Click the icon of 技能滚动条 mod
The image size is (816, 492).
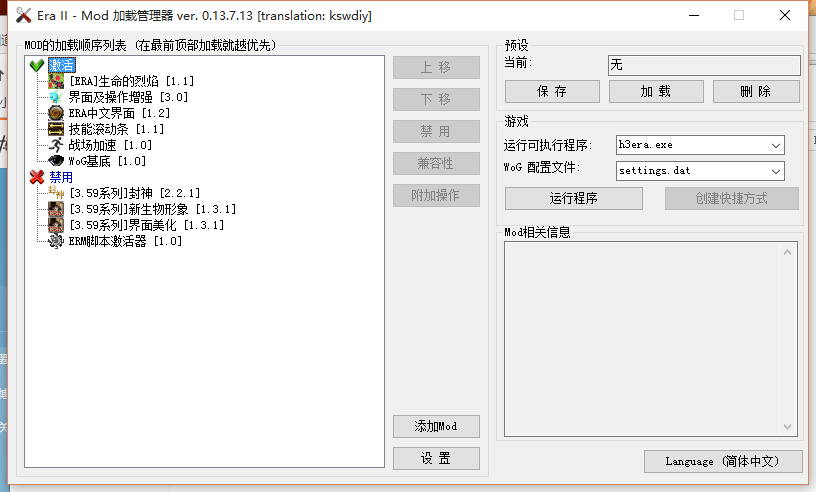pyautogui.click(x=56, y=129)
